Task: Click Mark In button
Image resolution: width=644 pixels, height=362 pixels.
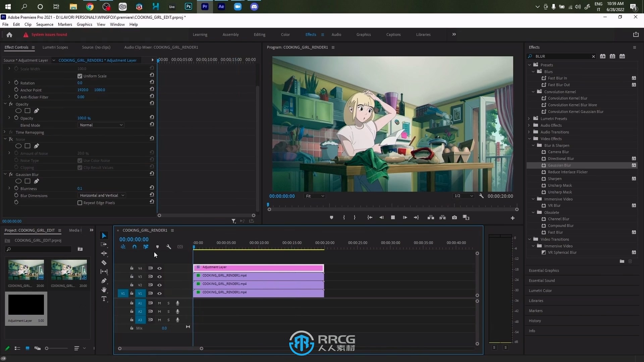Action: (x=344, y=218)
